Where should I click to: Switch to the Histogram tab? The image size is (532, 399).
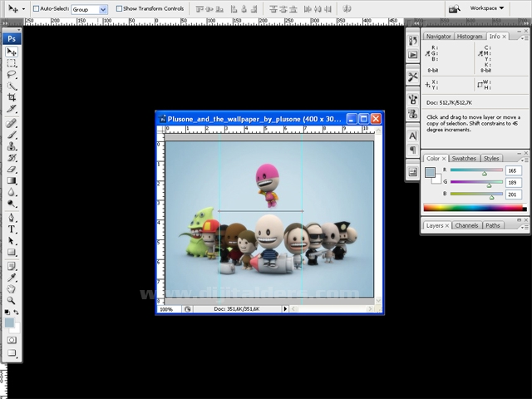470,37
